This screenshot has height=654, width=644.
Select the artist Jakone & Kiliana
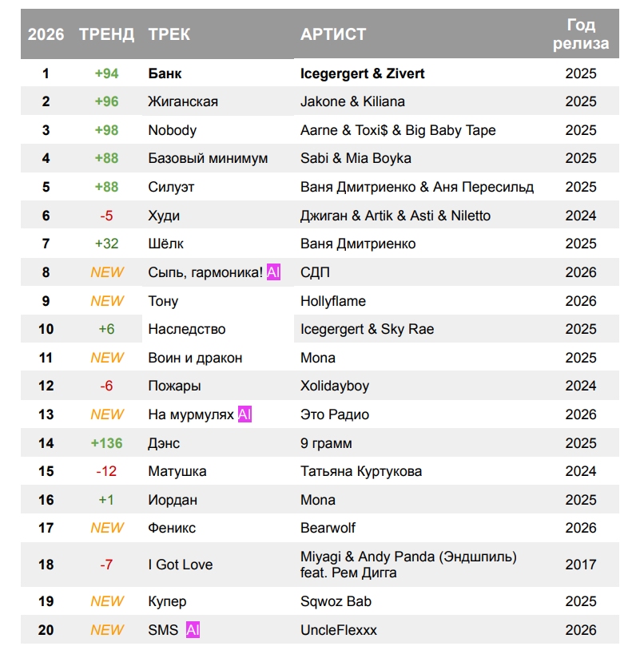(352, 101)
